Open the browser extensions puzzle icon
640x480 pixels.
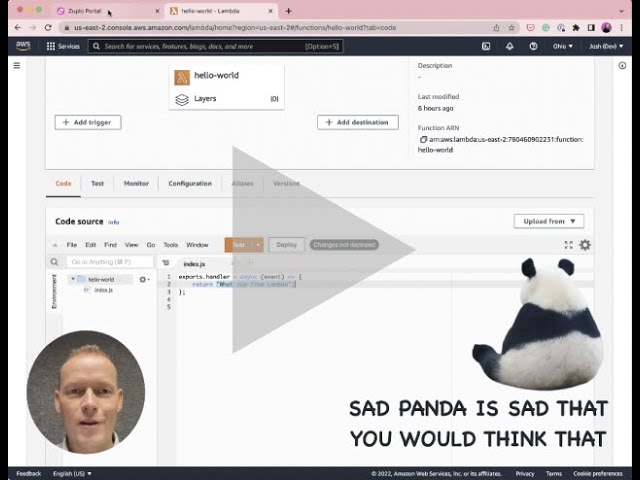tap(576, 28)
